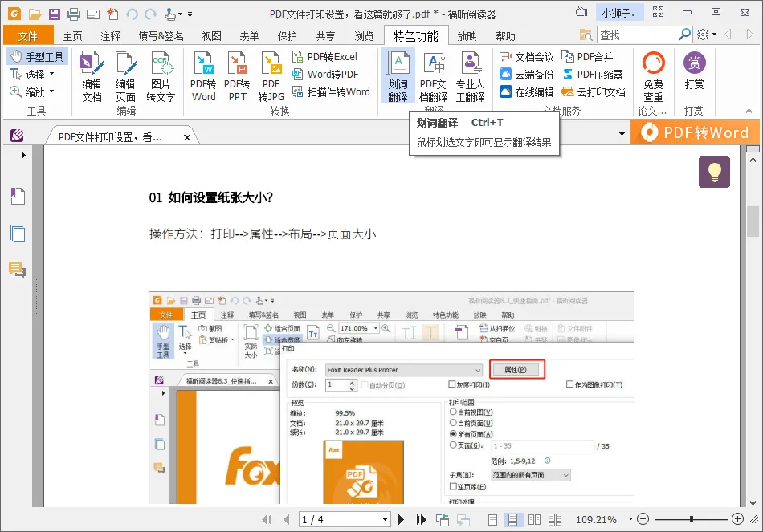Screen dimensions: 763x532
Task: Collapse the ribbon with the chevron
Action: tap(749, 112)
